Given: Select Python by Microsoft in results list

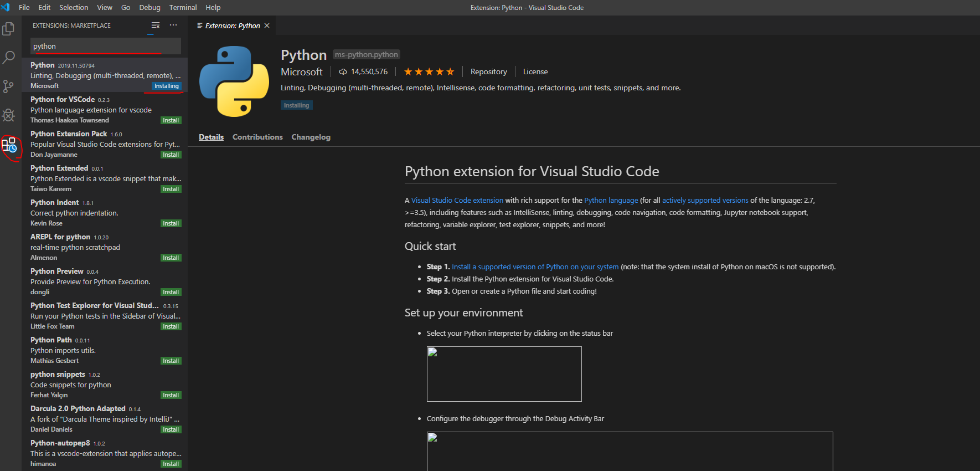Looking at the screenshot, I should click(105, 75).
